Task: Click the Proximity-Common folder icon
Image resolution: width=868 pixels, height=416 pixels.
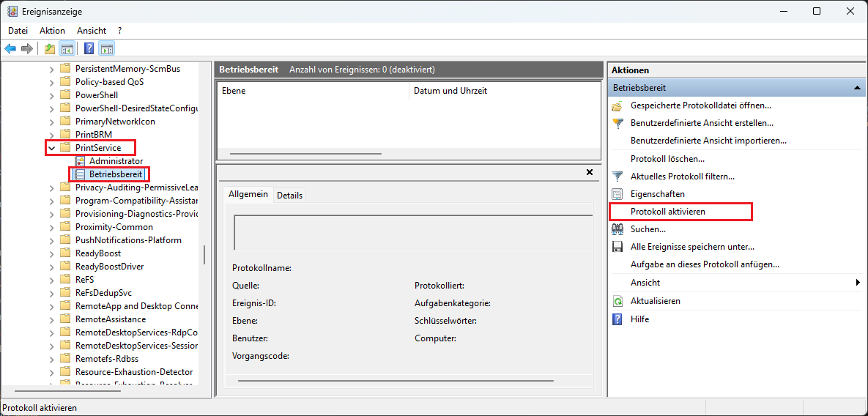Action: point(65,227)
